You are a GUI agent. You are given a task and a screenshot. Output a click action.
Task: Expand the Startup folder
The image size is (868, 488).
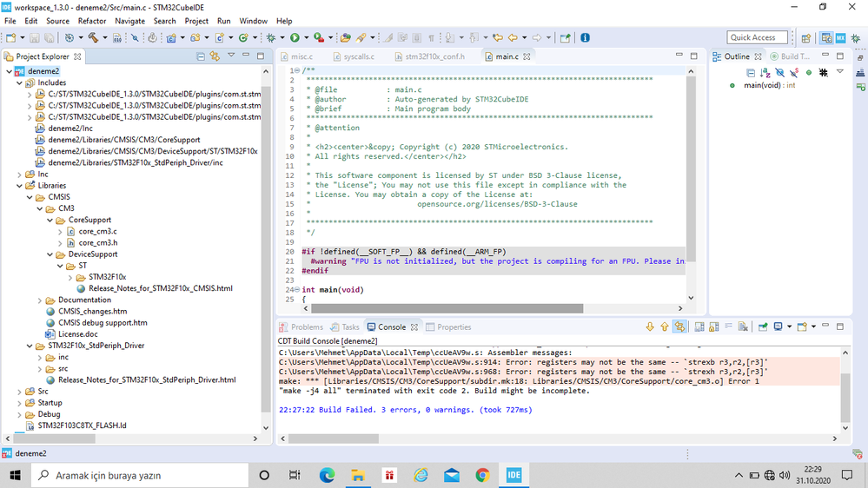coord(19,403)
